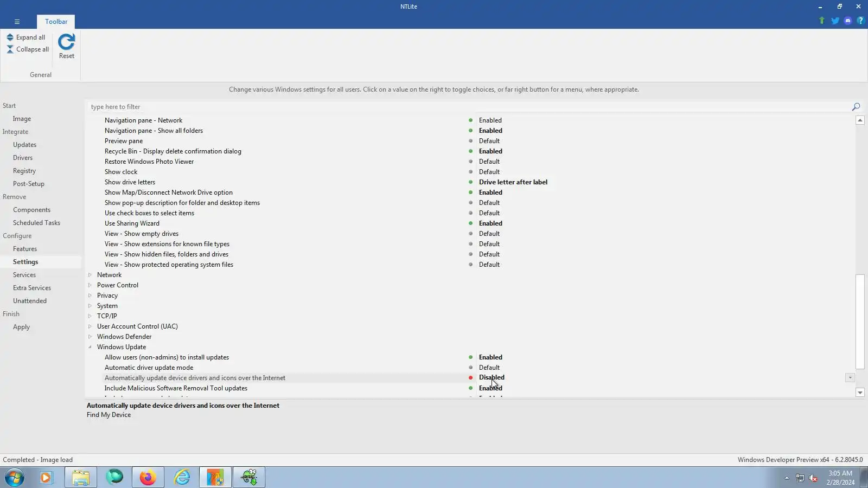Screen dimensions: 868x488
Task: Toggle Use Sharing Wizard Enabled value
Action: tap(490, 223)
